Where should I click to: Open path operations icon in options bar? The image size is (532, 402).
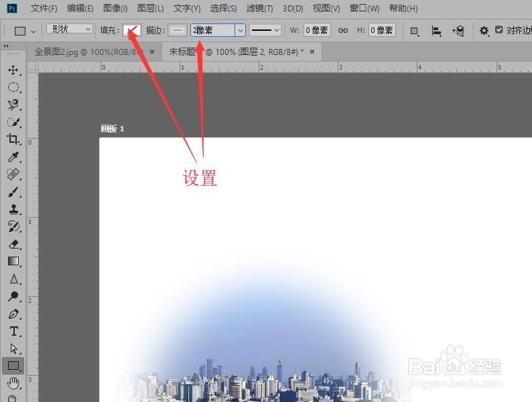[414, 31]
